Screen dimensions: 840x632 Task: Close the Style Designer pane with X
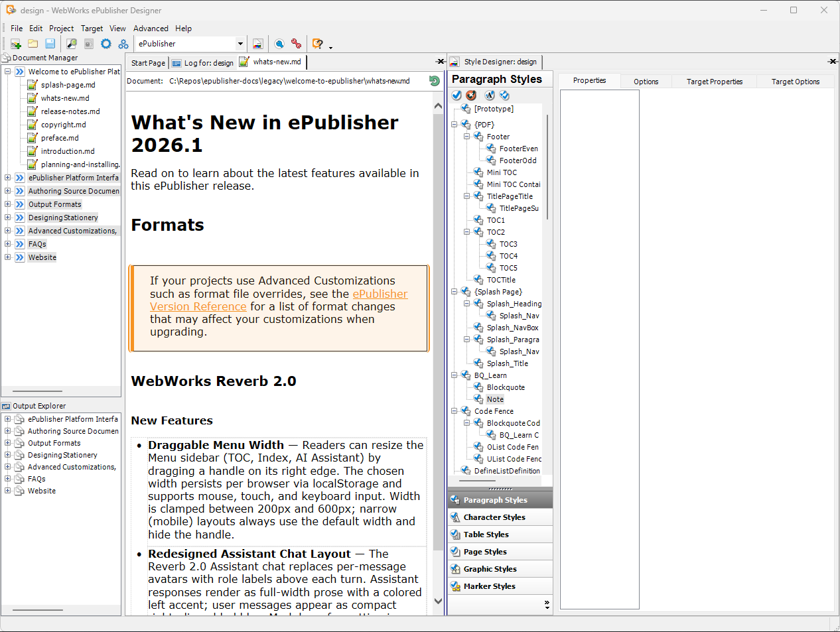(x=833, y=62)
